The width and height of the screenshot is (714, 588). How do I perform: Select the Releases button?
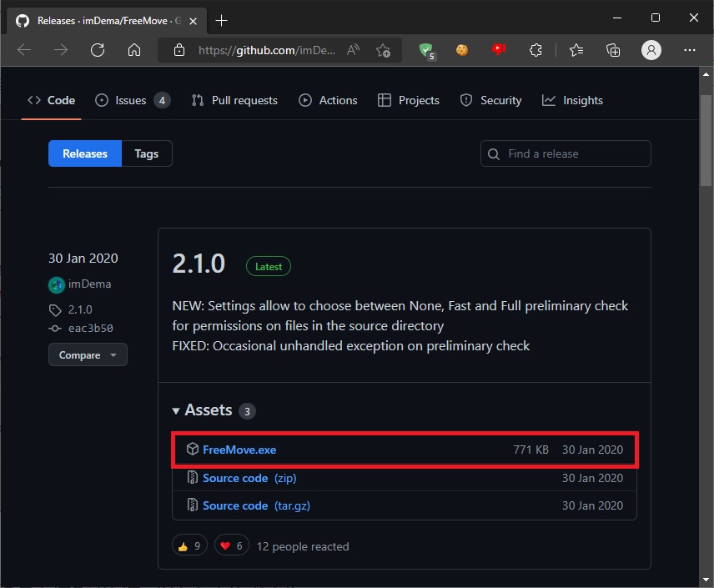[85, 153]
